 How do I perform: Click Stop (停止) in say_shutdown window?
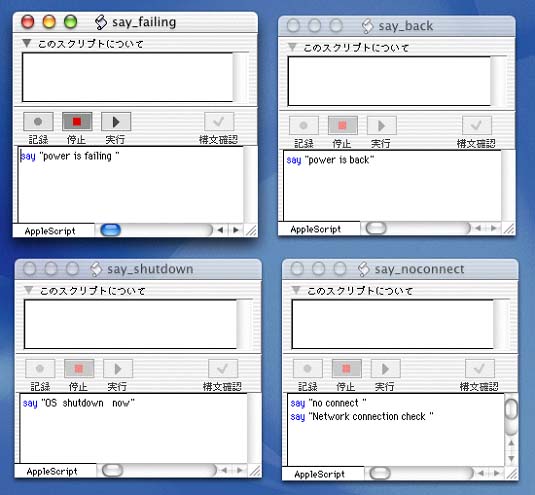pos(79,368)
